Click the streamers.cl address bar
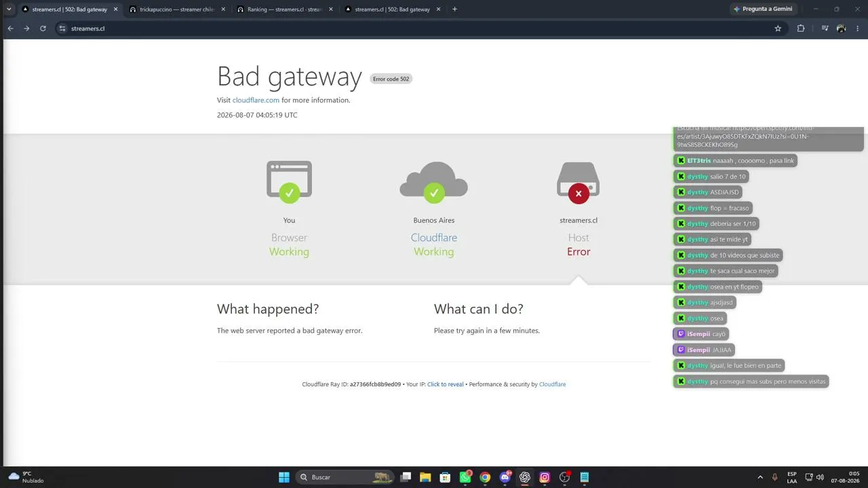 click(x=420, y=28)
